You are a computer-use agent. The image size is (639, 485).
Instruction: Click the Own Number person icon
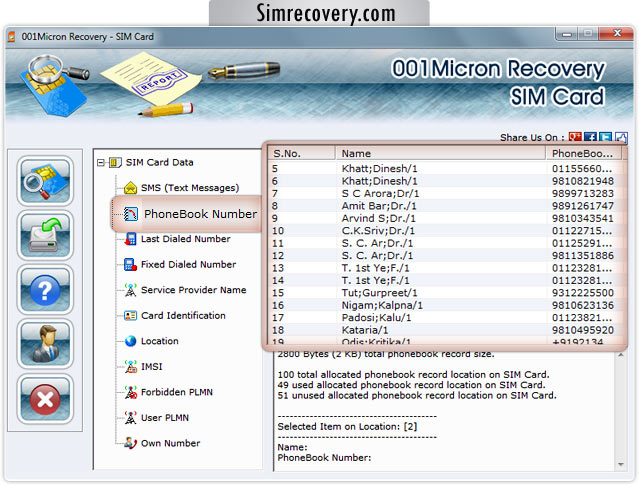tap(130, 443)
